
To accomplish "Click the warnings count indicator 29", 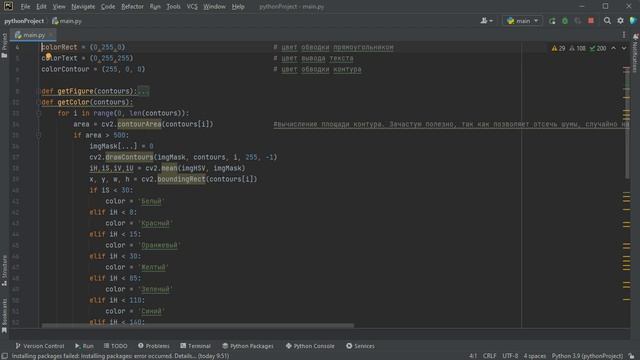I will pos(558,48).
